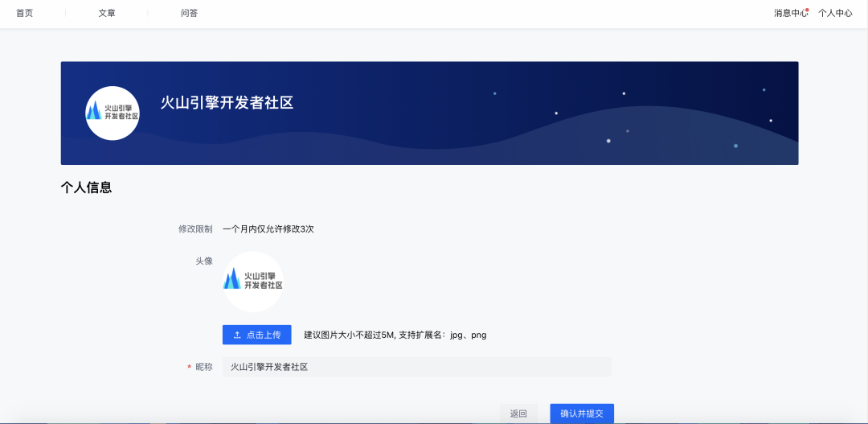
Task: Click the 头像 field label
Action: click(x=204, y=261)
